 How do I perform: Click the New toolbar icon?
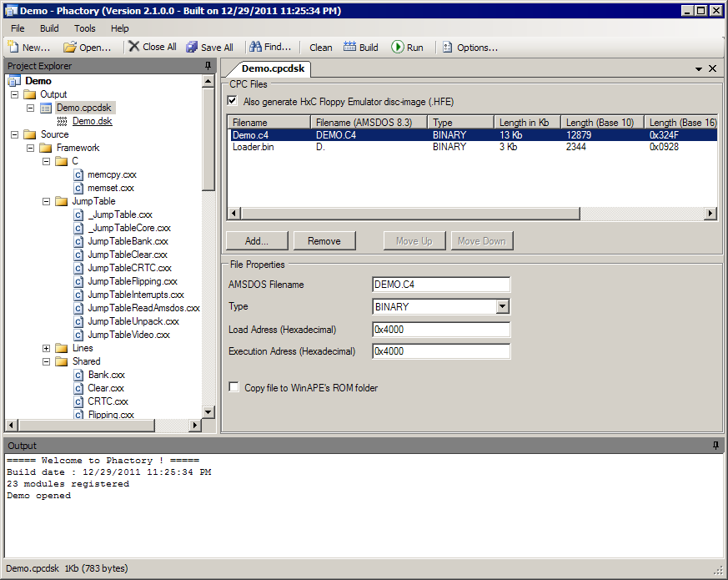tap(13, 47)
